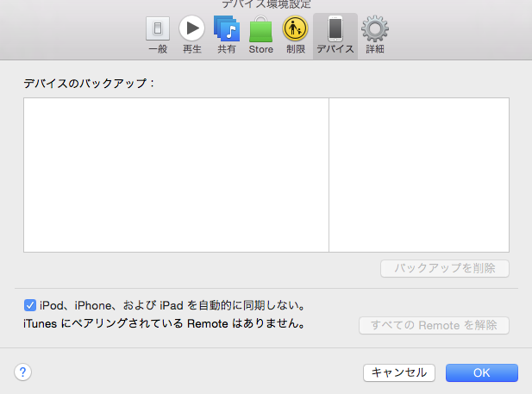This screenshot has width=532, height=394.
Task: Open the Store preferences pane
Action: click(x=261, y=35)
